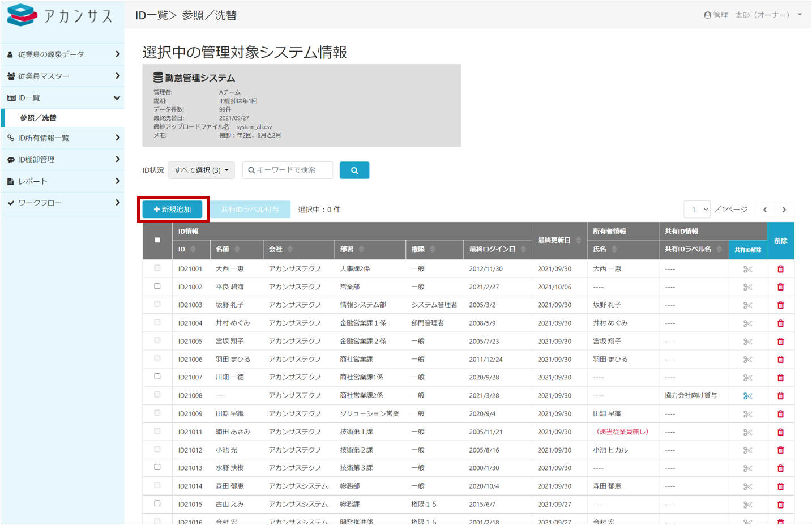Screen dimensions: 812x525
Task: Select the ID21007 row checkbox
Action: point(157,377)
